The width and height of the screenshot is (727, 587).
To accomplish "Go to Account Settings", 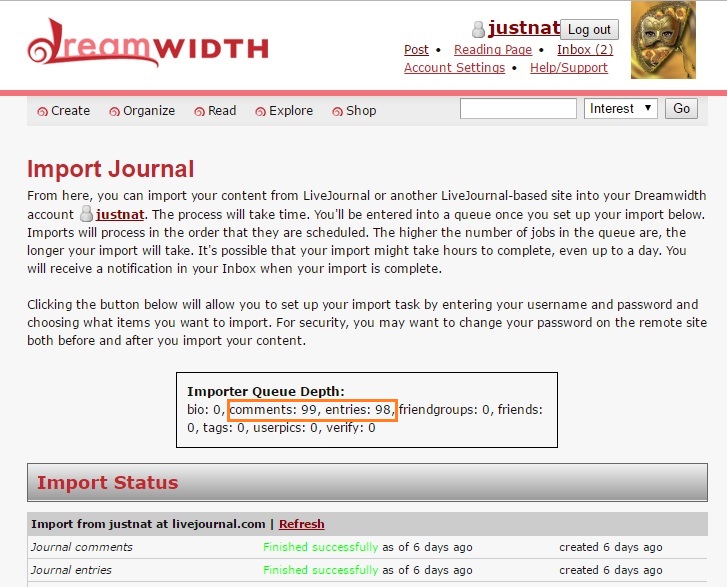I will pos(454,68).
